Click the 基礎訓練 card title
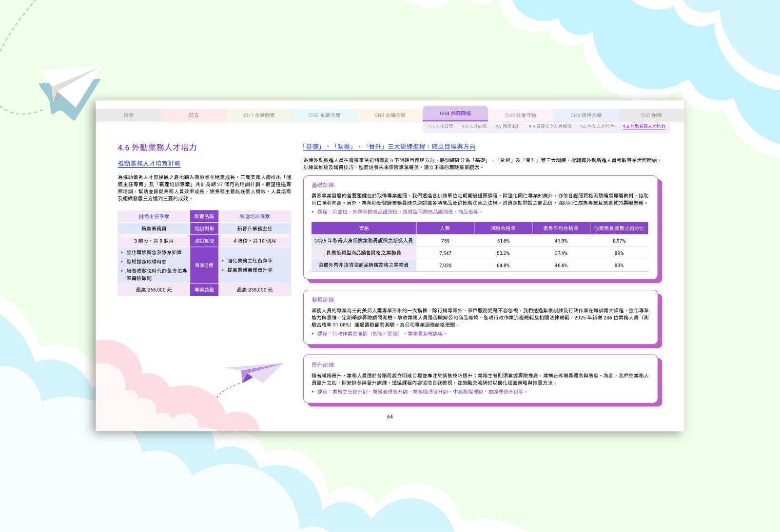 click(323, 185)
